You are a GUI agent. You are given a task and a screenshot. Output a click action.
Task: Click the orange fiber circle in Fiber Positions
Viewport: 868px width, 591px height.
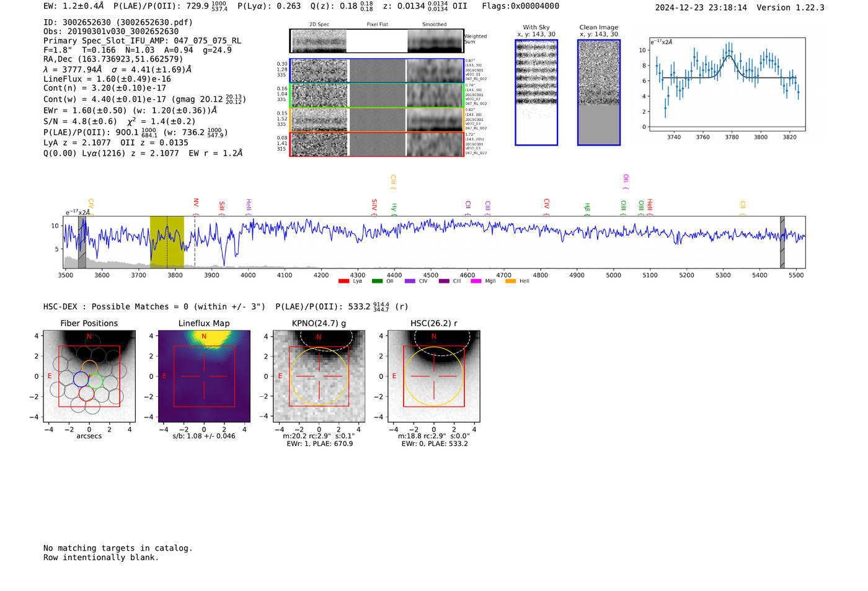coord(89,368)
